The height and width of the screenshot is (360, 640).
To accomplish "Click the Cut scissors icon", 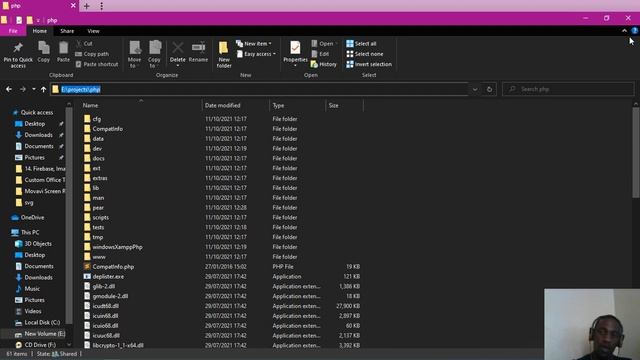I will click(79, 43).
